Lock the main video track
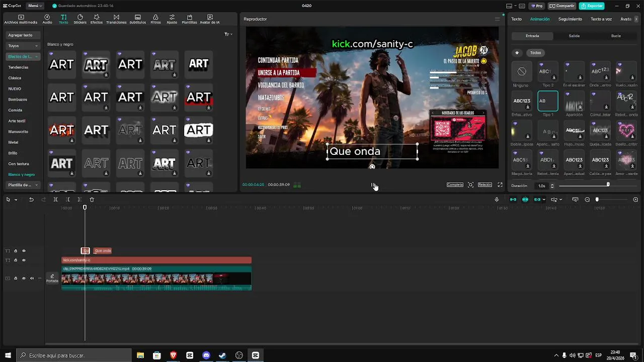Viewport: 644px width, 362px height. coord(16,278)
